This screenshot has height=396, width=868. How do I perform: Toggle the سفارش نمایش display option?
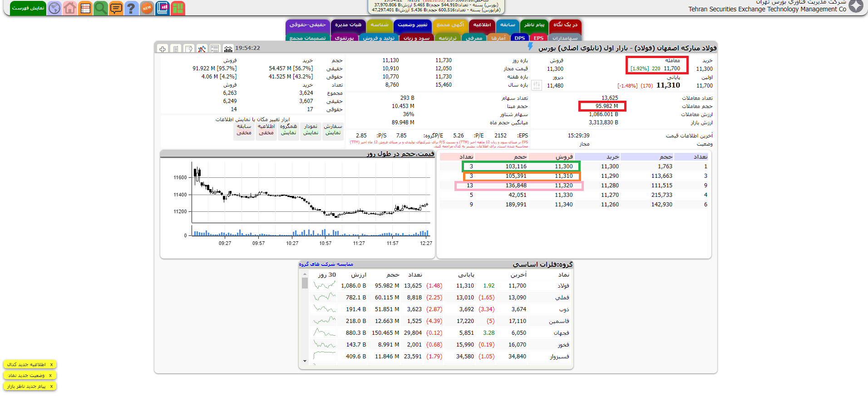point(333,131)
